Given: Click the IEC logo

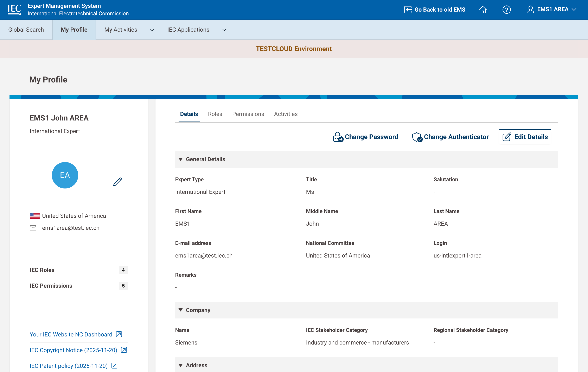Looking at the screenshot, I should coord(14,10).
